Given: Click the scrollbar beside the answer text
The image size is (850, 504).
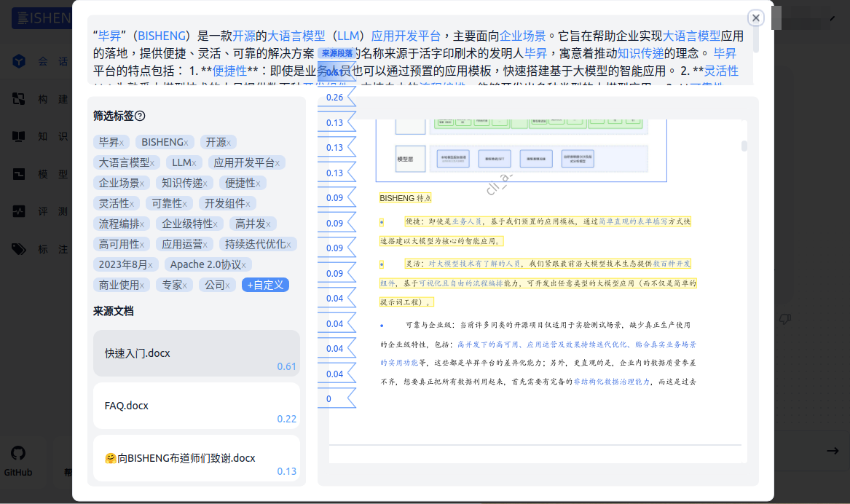Looking at the screenshot, I should 755,39.
